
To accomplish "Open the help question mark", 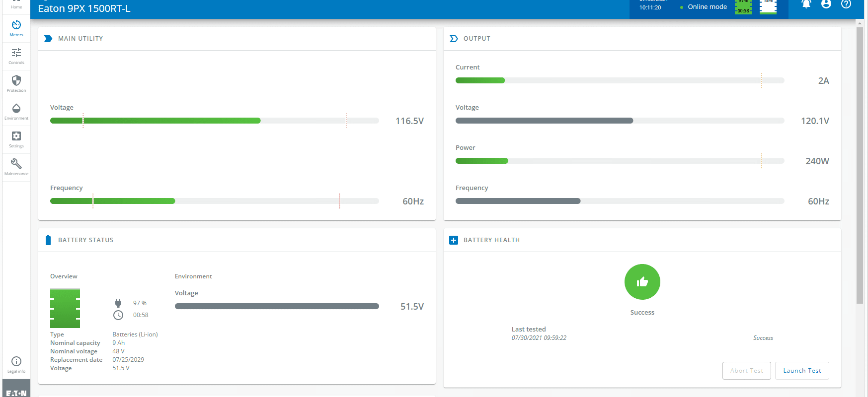I will coord(846,4).
